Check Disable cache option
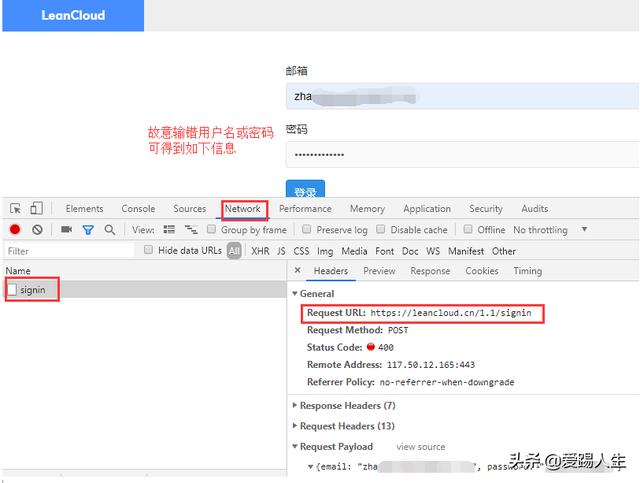The width and height of the screenshot is (640, 483). click(x=380, y=229)
